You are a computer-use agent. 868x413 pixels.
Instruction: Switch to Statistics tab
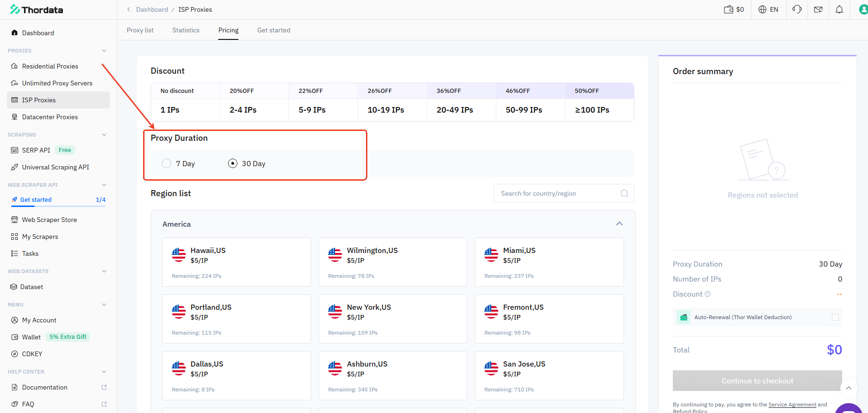coord(186,30)
